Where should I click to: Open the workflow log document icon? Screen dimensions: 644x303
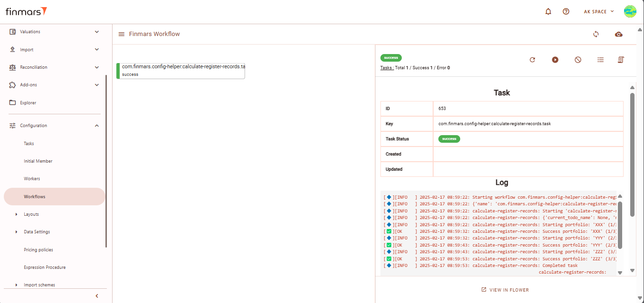click(621, 60)
